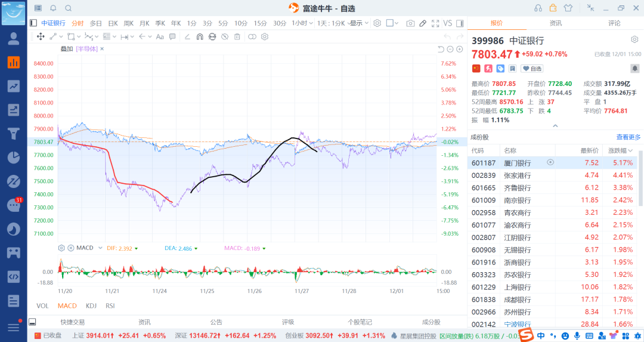Open the note icon beside 自选 button
The image size is (644, 342).
[x=512, y=69]
